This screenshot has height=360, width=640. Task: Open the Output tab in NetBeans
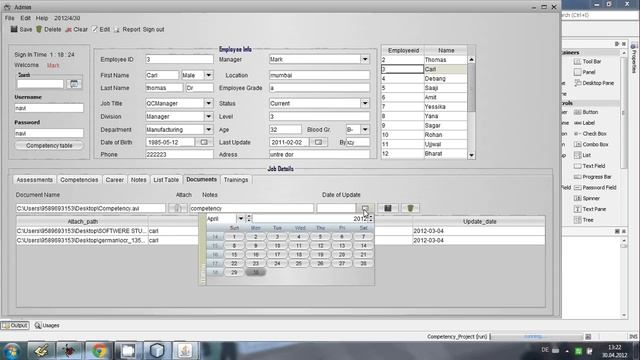[x=15, y=325]
